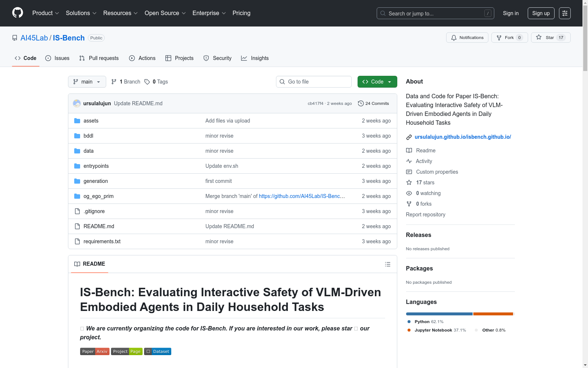Viewport: 588px width, 368px height.
Task: Click the Paper Arxiv badge
Action: point(95,351)
